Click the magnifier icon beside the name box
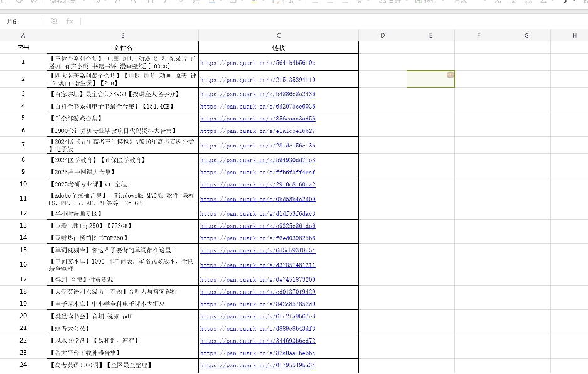588x374 pixels. pos(54,21)
